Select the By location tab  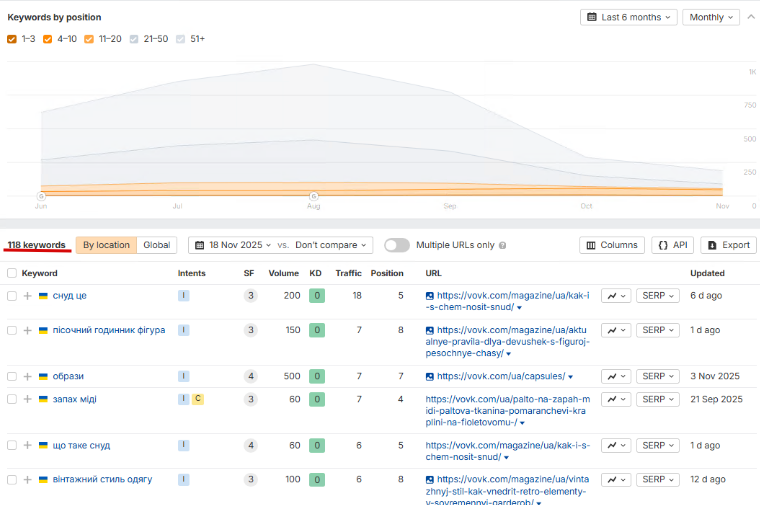pos(106,245)
